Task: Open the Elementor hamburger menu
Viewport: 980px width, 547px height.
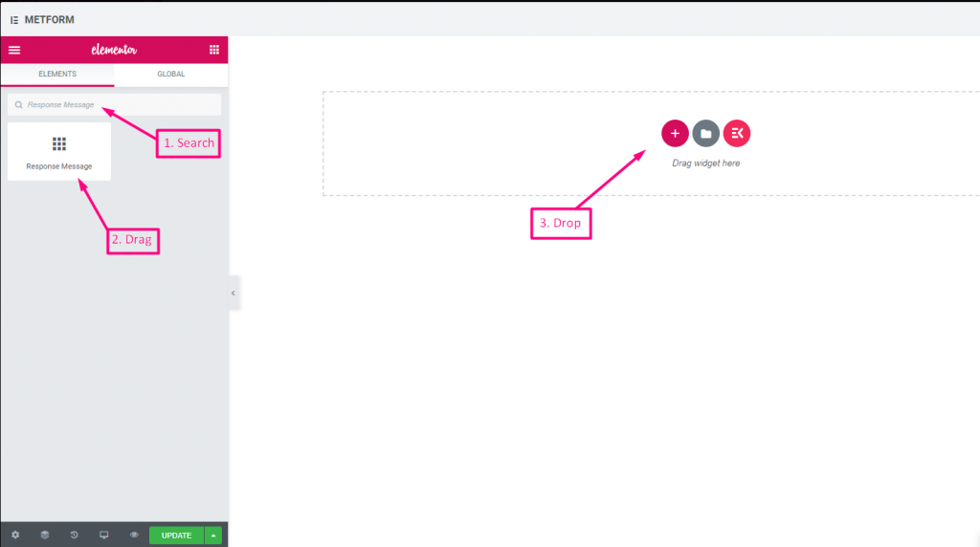Action: point(14,50)
